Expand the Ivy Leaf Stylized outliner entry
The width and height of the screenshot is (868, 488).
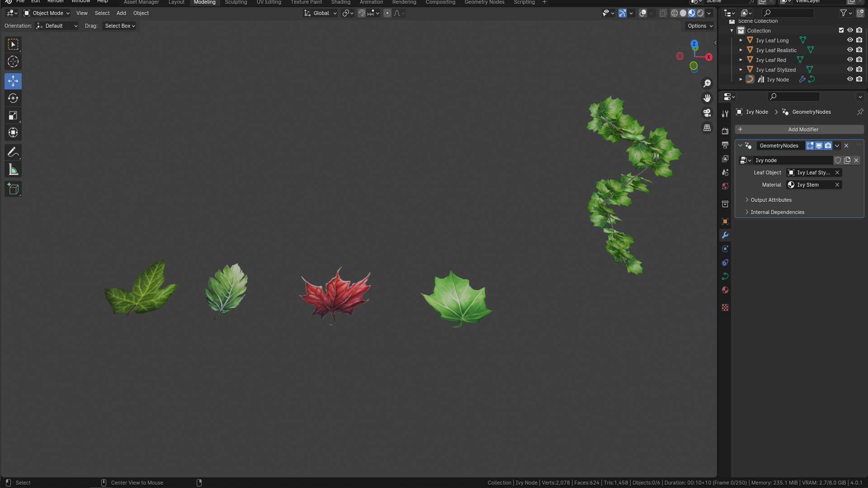[741, 70]
